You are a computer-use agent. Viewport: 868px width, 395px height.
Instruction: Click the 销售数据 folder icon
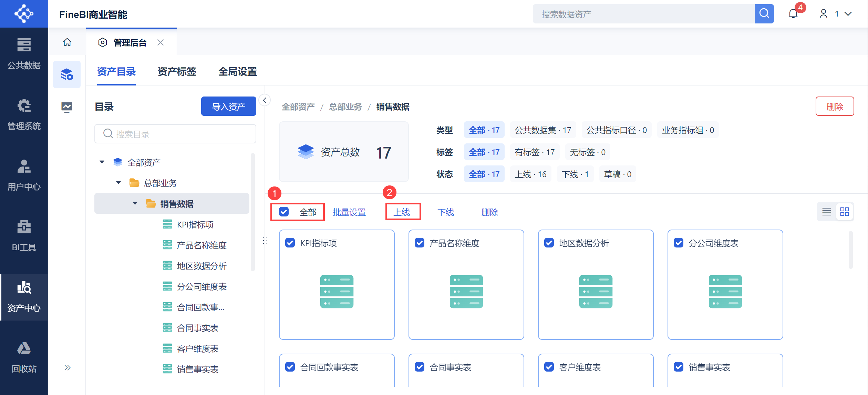(151, 203)
